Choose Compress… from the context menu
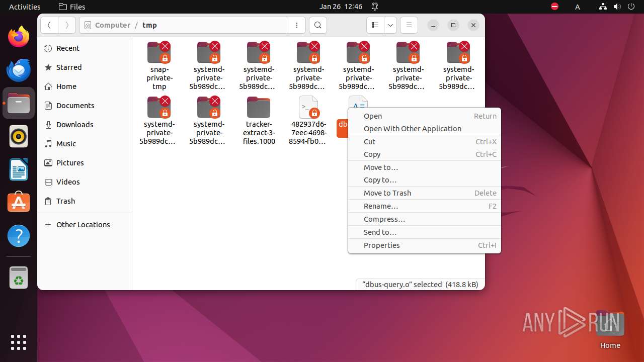Screen dimensions: 644x362 point(424,219)
